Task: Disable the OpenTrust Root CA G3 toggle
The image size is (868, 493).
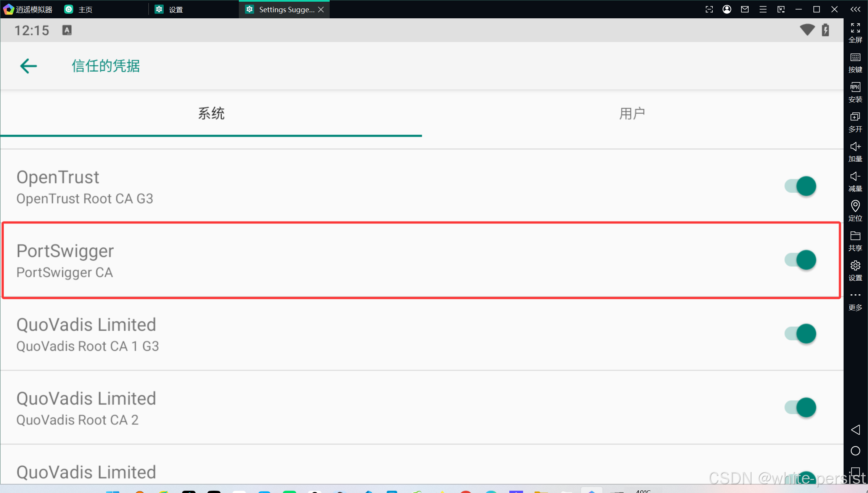Action: pos(800,186)
